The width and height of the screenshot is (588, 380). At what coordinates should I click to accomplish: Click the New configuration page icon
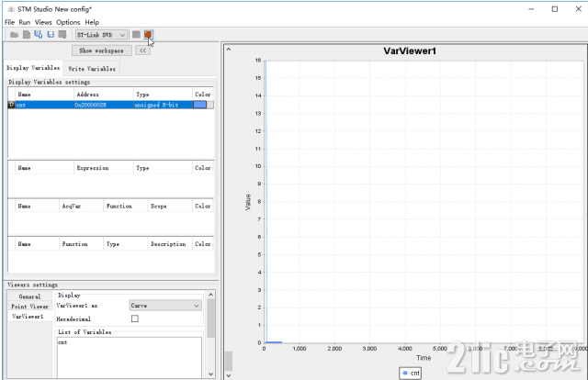27,35
